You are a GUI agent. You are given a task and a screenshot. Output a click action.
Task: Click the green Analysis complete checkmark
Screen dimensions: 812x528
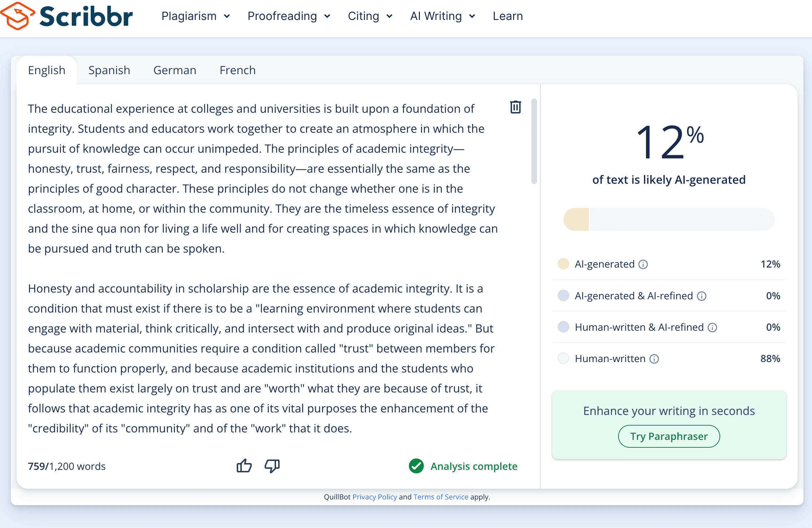pyautogui.click(x=416, y=466)
